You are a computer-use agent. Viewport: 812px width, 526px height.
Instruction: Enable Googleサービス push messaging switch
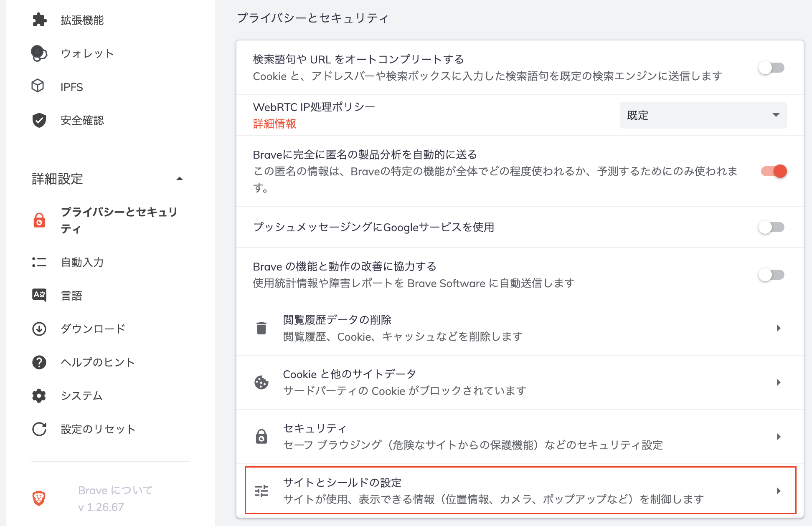click(772, 227)
